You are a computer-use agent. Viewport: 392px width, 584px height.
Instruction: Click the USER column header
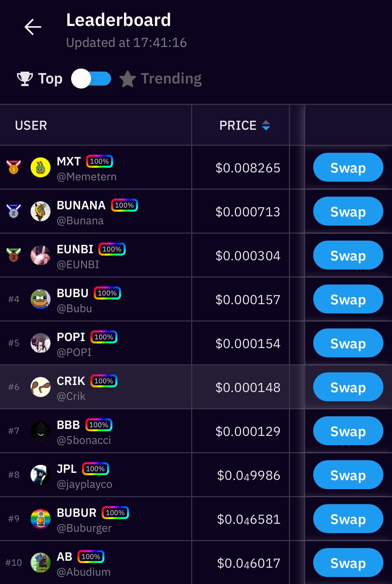pyautogui.click(x=31, y=125)
